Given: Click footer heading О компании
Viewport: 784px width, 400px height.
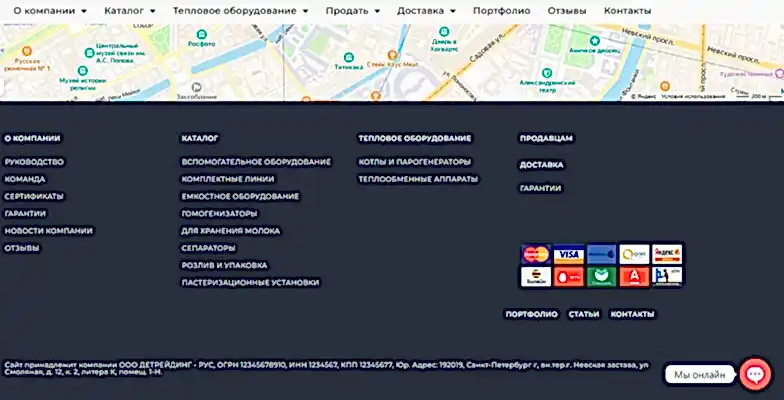Looking at the screenshot, I should point(32,138).
